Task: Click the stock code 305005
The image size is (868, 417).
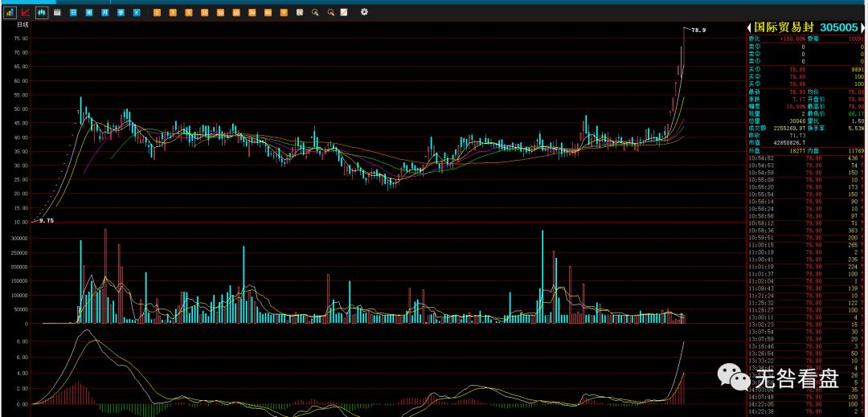Action: click(839, 27)
